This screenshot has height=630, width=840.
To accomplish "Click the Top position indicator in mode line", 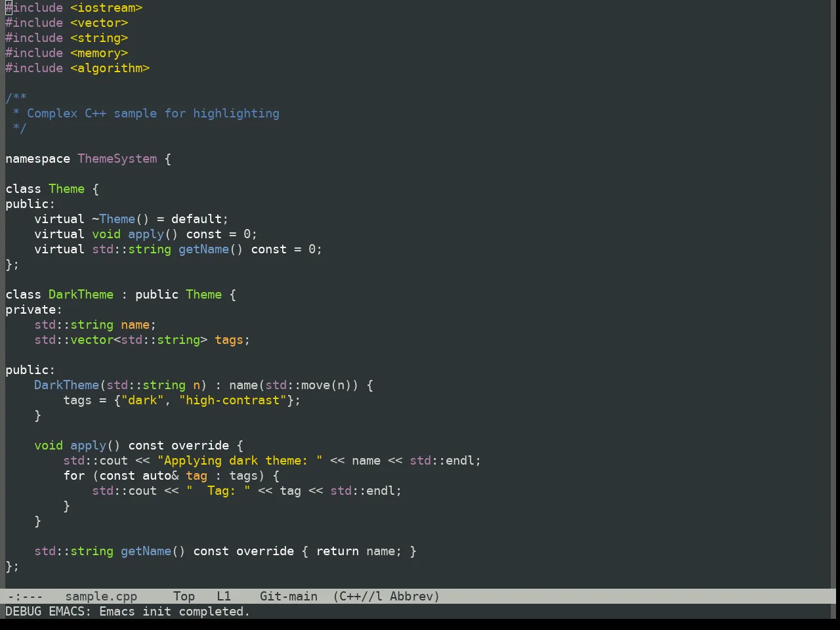I will [x=184, y=597].
